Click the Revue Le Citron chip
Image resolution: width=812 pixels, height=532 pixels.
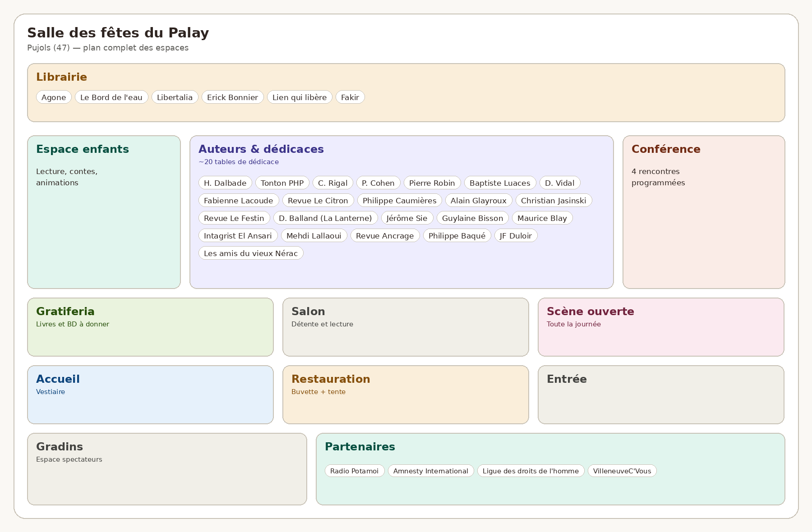coord(318,201)
